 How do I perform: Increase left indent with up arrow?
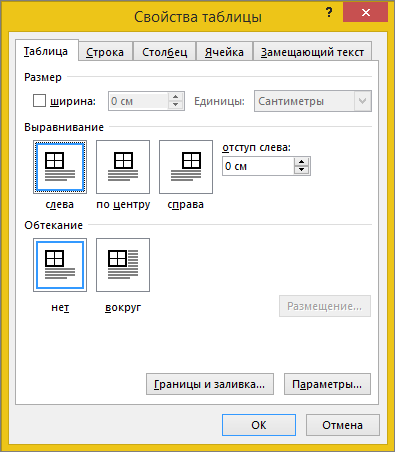tap(302, 162)
